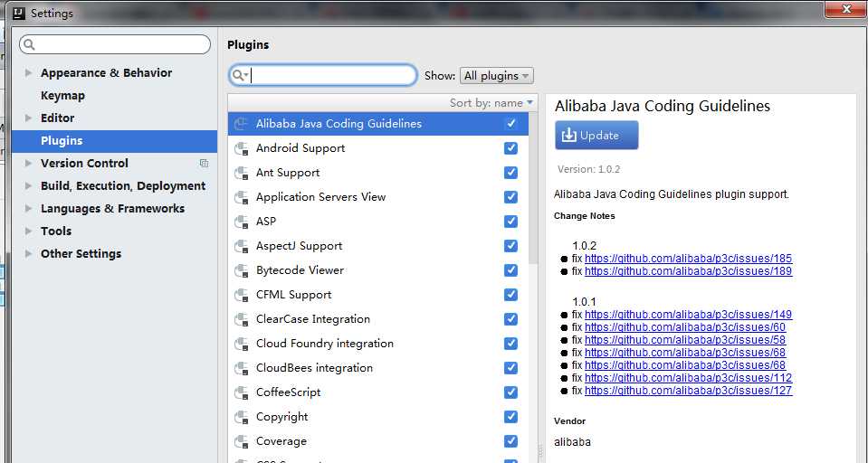Screen dimensions: 868x463
Task: Open Languages & Frameworks settings label
Action: (112, 209)
